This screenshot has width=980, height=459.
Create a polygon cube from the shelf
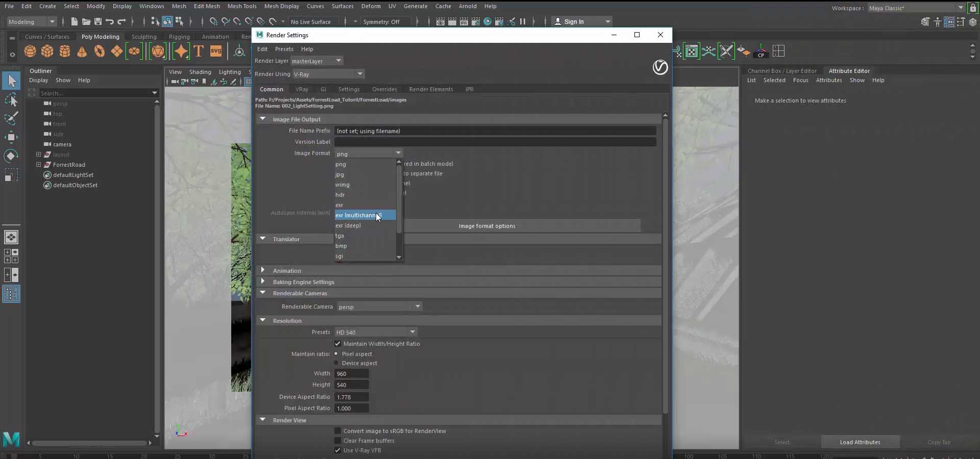[x=47, y=51]
